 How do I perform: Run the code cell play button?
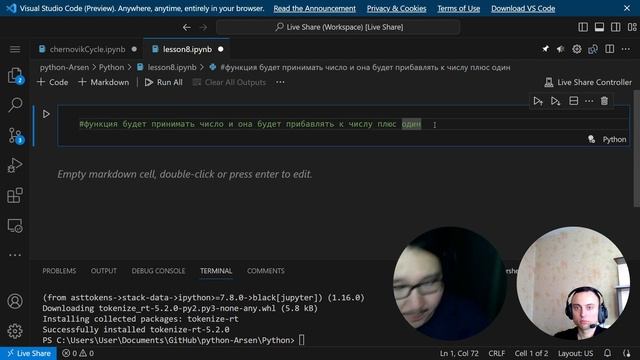46,114
